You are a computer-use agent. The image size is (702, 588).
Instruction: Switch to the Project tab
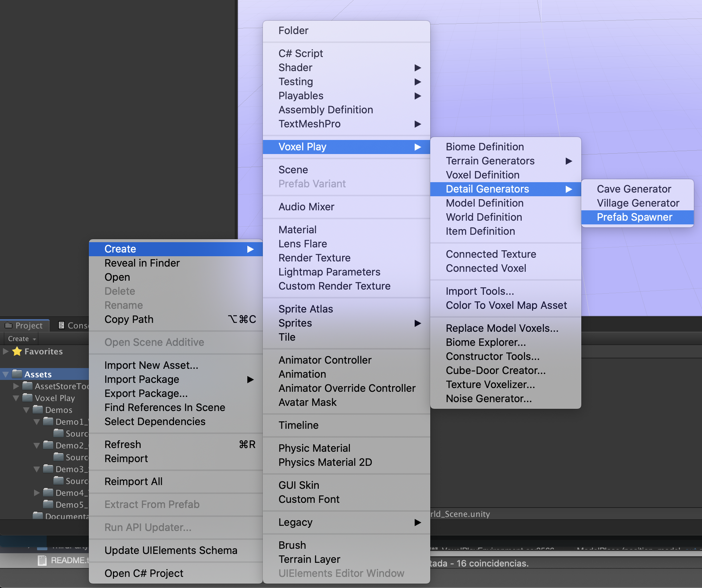(25, 325)
